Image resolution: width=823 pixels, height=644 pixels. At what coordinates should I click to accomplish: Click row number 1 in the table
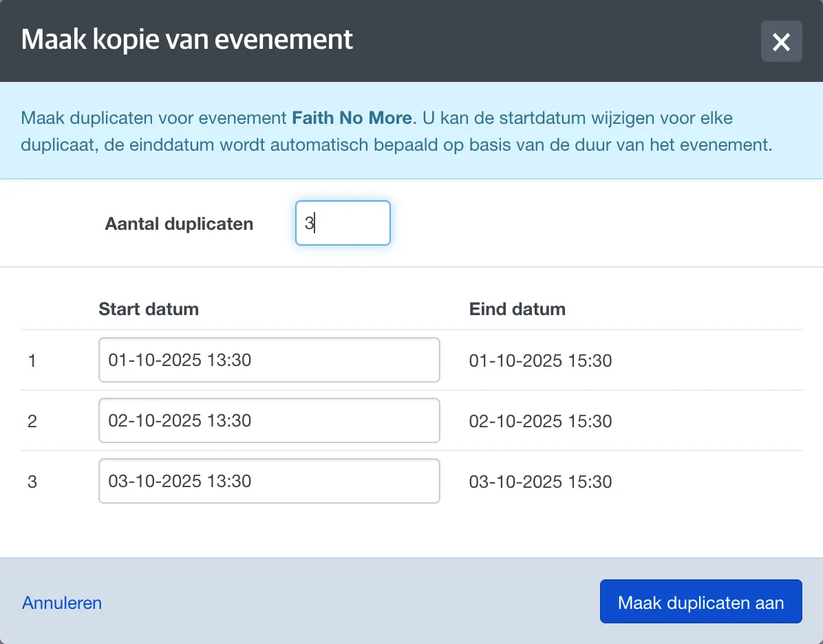(x=32, y=361)
